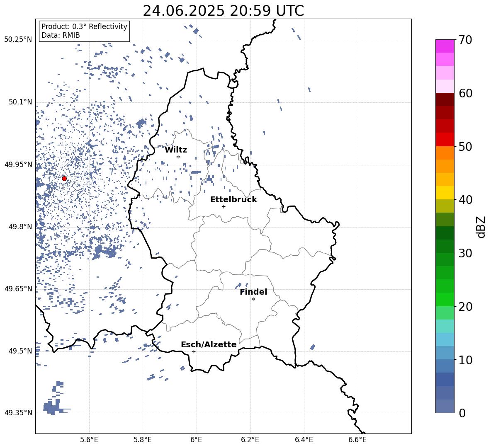Viewport: 491px width, 448px height.
Task: Click the Wiltz city label
Action: [176, 150]
